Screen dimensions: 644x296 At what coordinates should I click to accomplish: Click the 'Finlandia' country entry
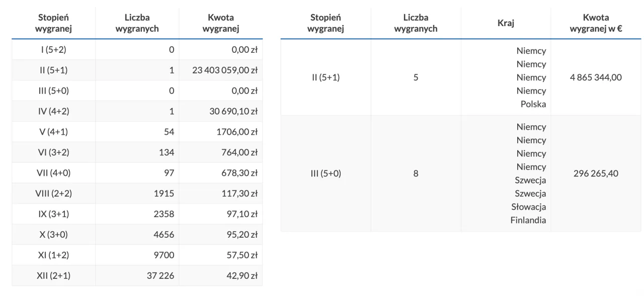[528, 220]
